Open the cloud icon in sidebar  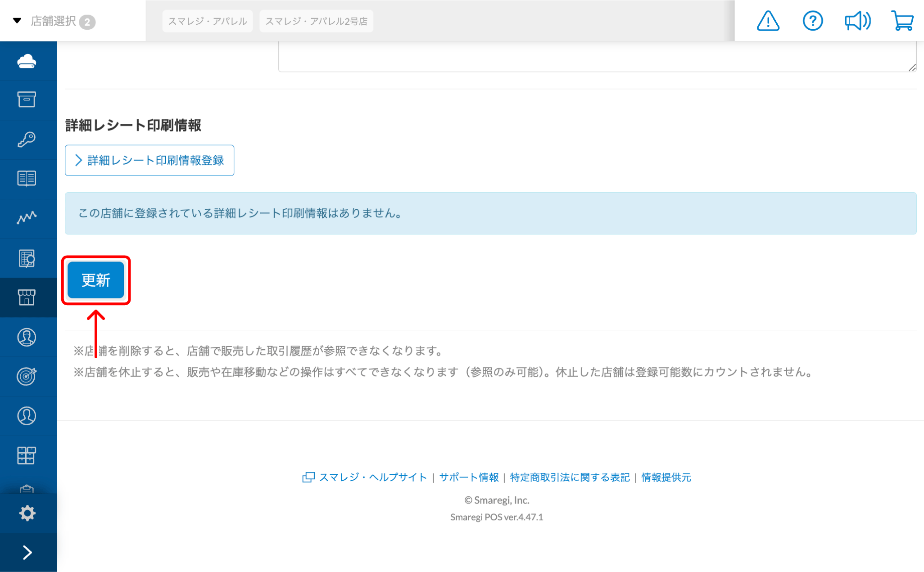(x=27, y=61)
